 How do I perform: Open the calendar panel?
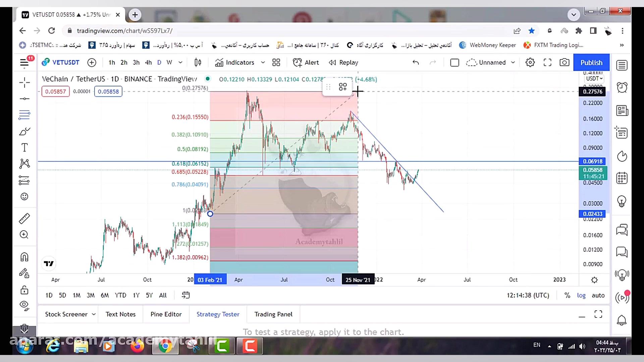pyautogui.click(x=622, y=178)
